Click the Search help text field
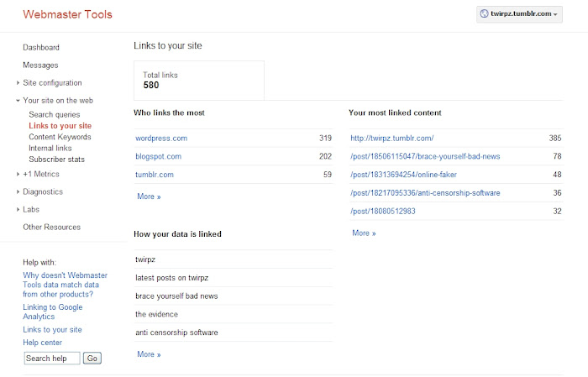588x377 pixels. click(x=52, y=359)
